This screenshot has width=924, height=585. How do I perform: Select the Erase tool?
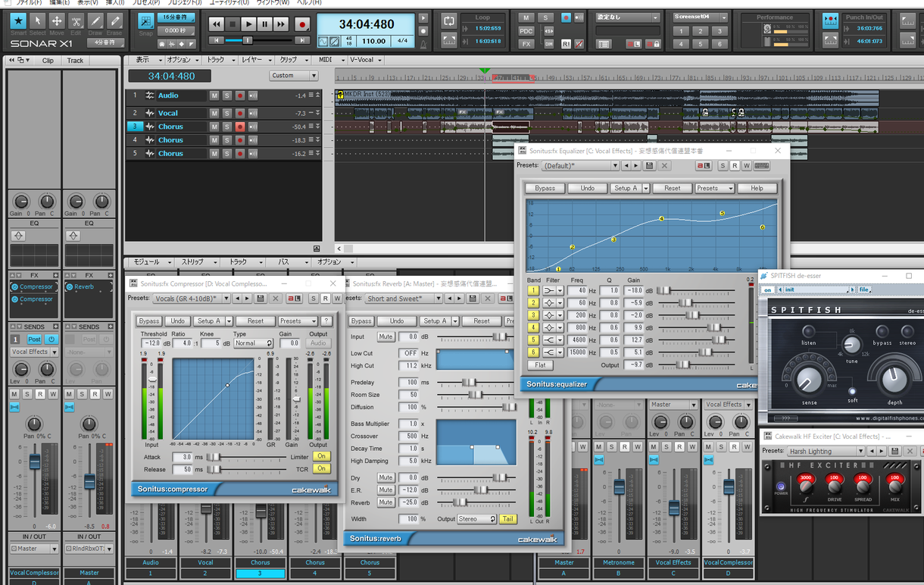click(114, 21)
